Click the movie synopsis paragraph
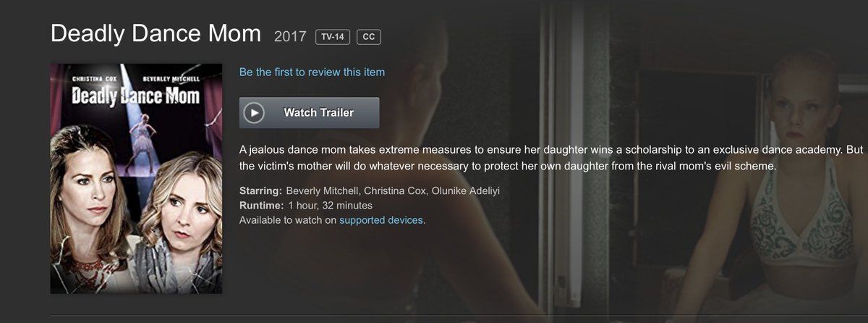This screenshot has height=323, width=868. (x=551, y=157)
